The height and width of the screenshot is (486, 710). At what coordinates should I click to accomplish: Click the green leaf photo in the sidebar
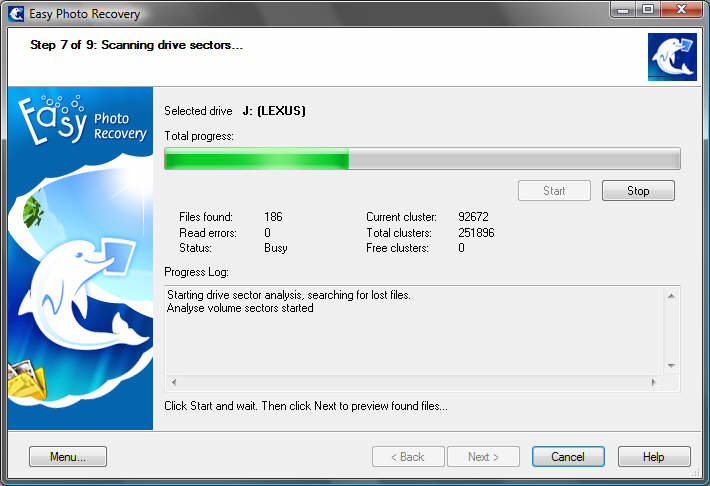click(x=33, y=211)
